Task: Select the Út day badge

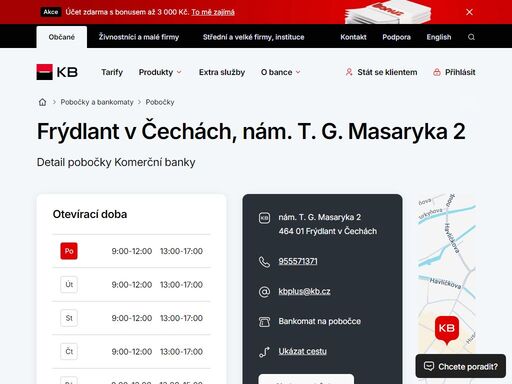Action: pos(69,285)
